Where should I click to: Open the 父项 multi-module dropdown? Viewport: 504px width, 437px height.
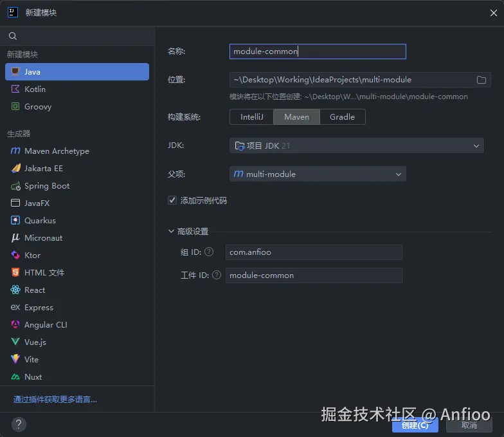(318, 174)
